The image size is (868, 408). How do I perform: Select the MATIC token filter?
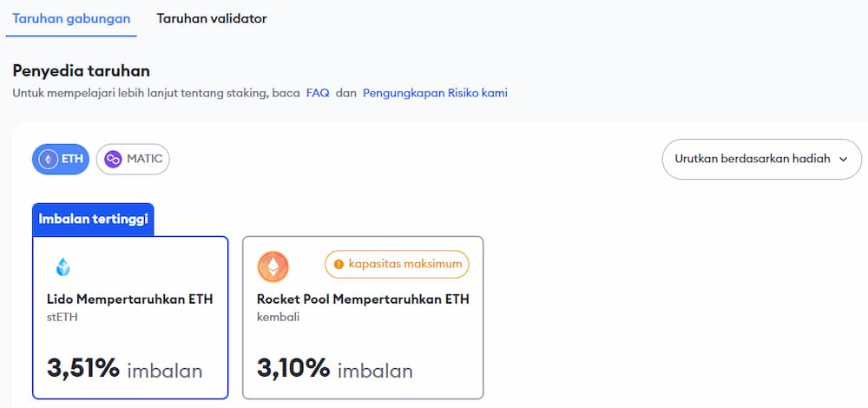click(133, 159)
